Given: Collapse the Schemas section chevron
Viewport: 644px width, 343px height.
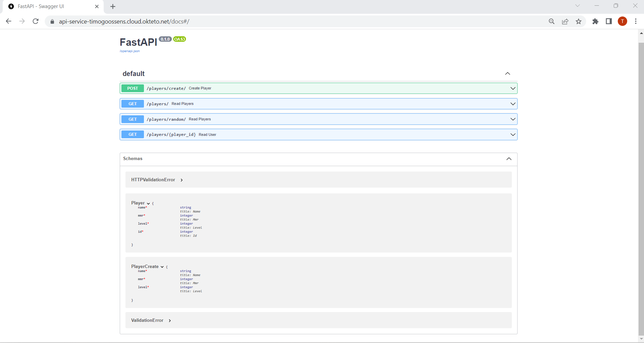Looking at the screenshot, I should (x=509, y=159).
